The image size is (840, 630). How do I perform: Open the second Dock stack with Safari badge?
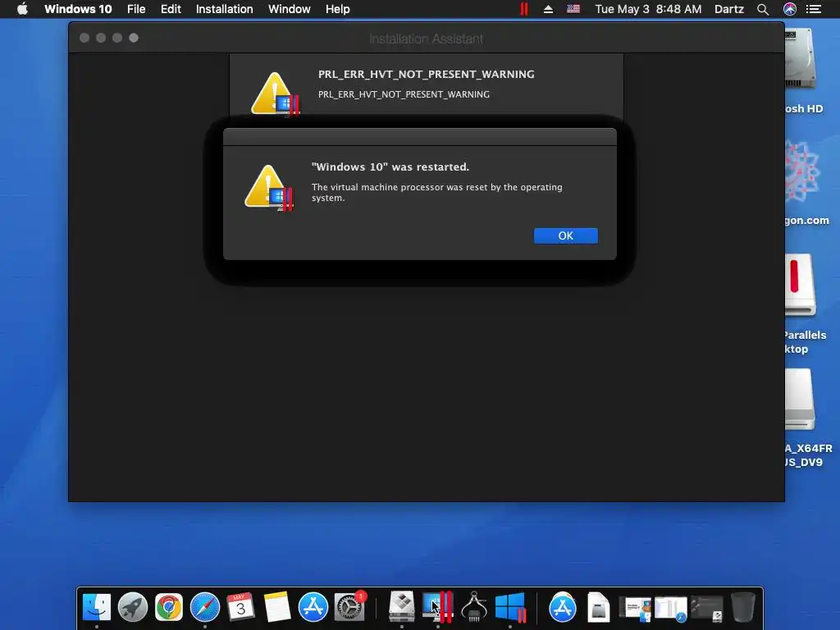(671, 609)
